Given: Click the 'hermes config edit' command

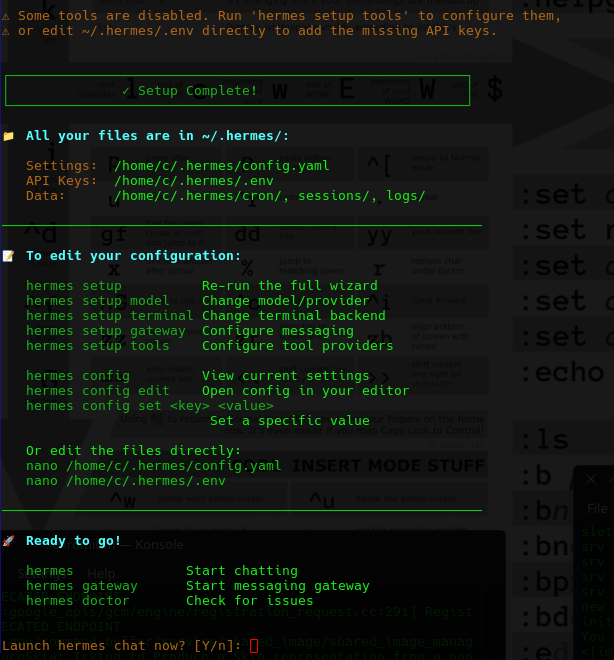Looking at the screenshot, I should tap(98, 391).
